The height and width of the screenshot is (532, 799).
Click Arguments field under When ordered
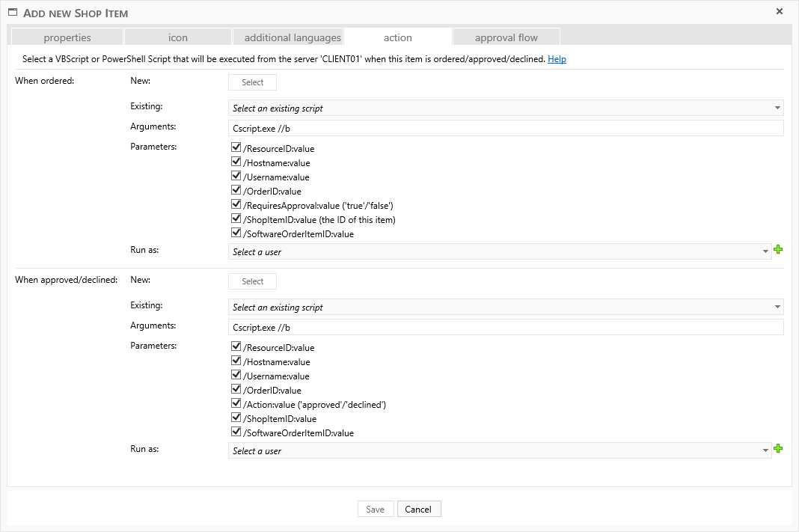(505, 128)
